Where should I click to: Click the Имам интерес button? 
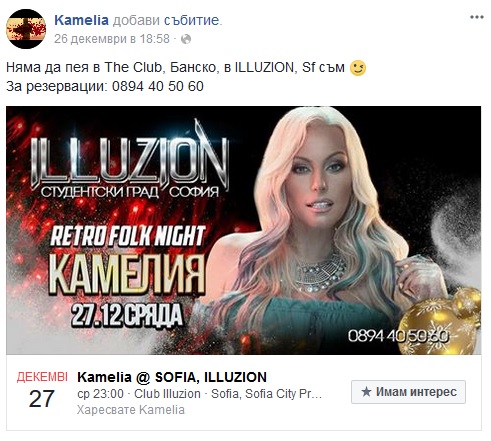click(x=408, y=392)
